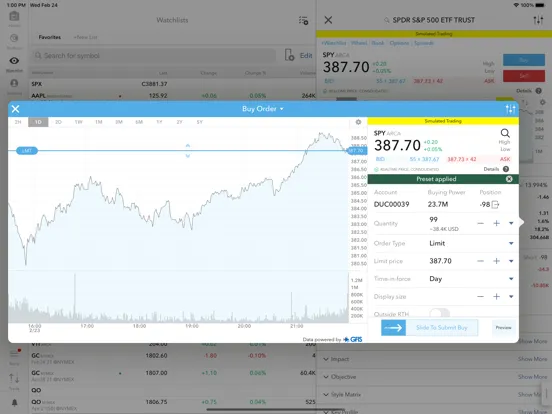This screenshot has height=414, width=552.
Task: Click Show More beside Impact
Action: click(533, 359)
